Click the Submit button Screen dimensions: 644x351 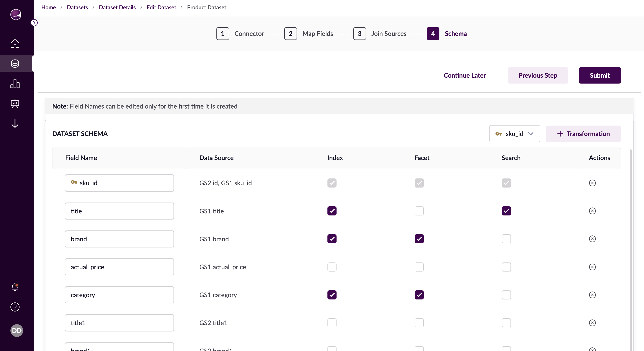click(x=599, y=75)
